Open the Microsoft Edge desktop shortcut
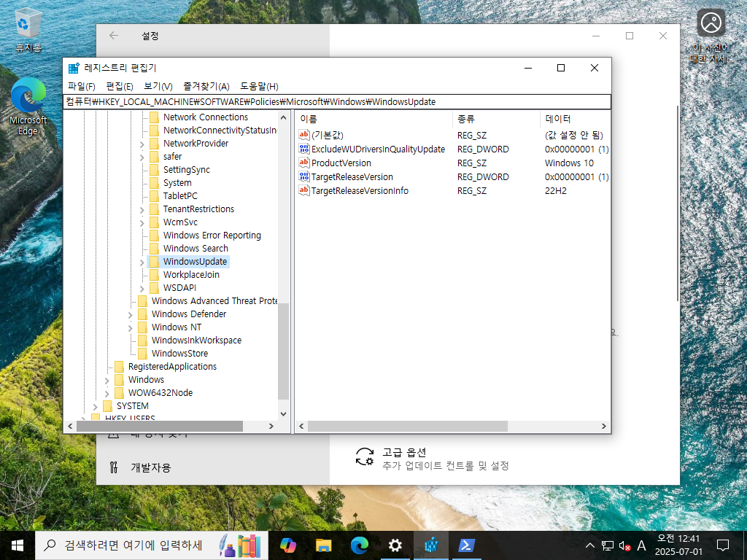 pyautogui.click(x=28, y=106)
